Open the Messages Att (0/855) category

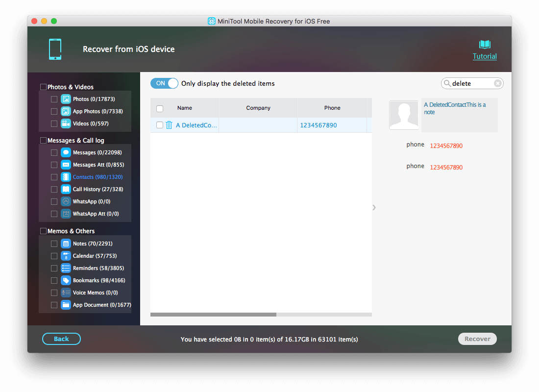pos(98,165)
